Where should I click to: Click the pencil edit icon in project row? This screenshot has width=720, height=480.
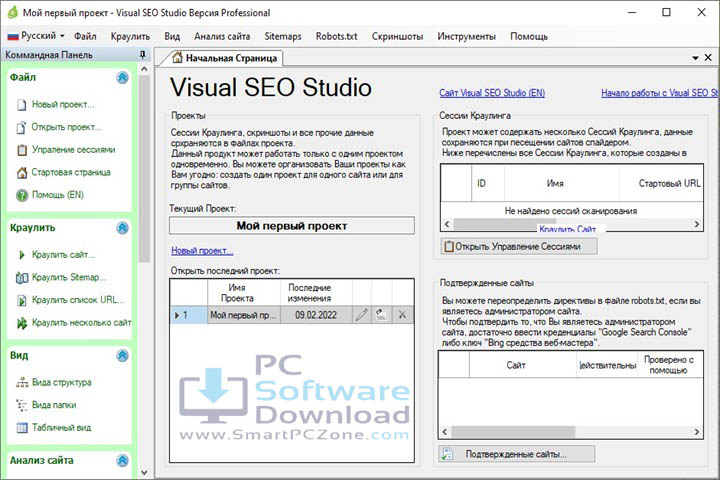(x=362, y=315)
